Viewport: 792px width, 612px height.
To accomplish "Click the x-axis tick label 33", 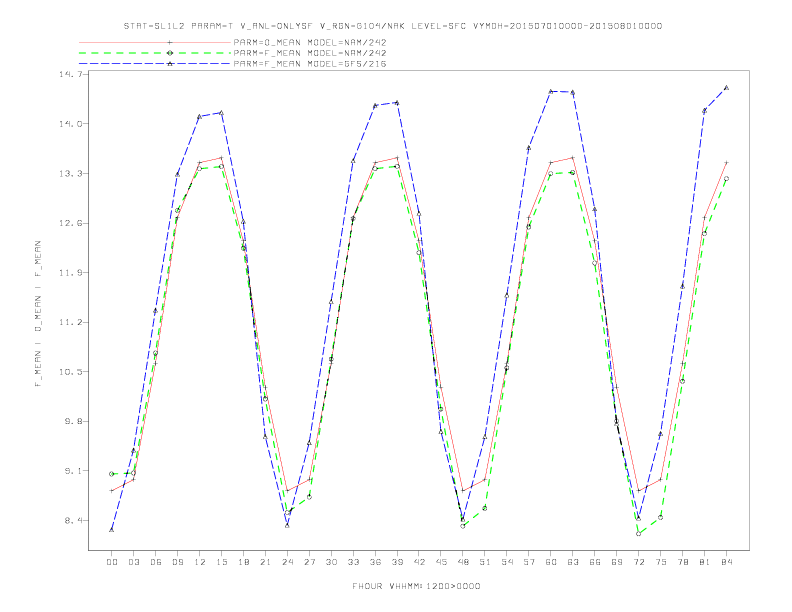I will point(353,562).
